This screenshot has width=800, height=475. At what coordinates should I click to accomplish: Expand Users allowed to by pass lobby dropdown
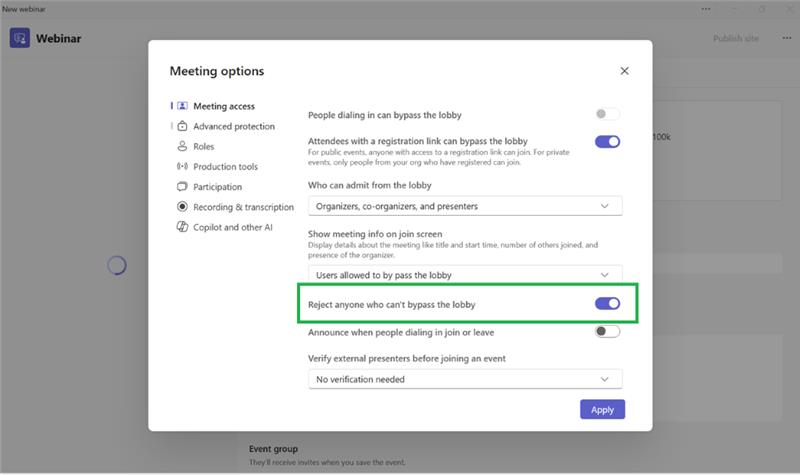point(465,274)
